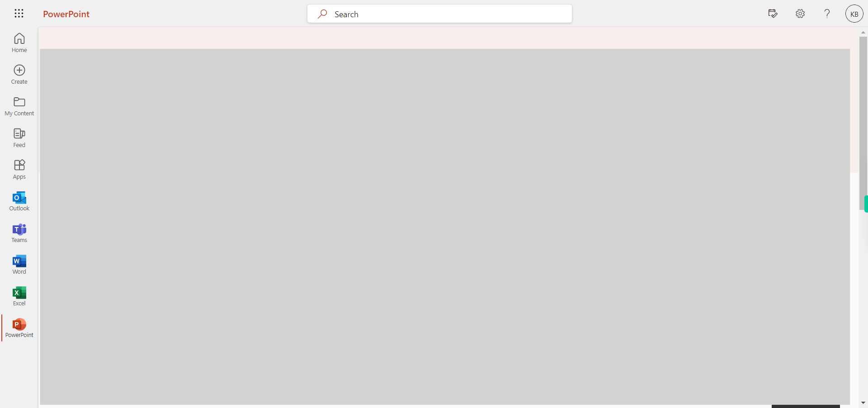Launch Excel from the sidebar
The height and width of the screenshot is (408, 868).
tap(19, 296)
